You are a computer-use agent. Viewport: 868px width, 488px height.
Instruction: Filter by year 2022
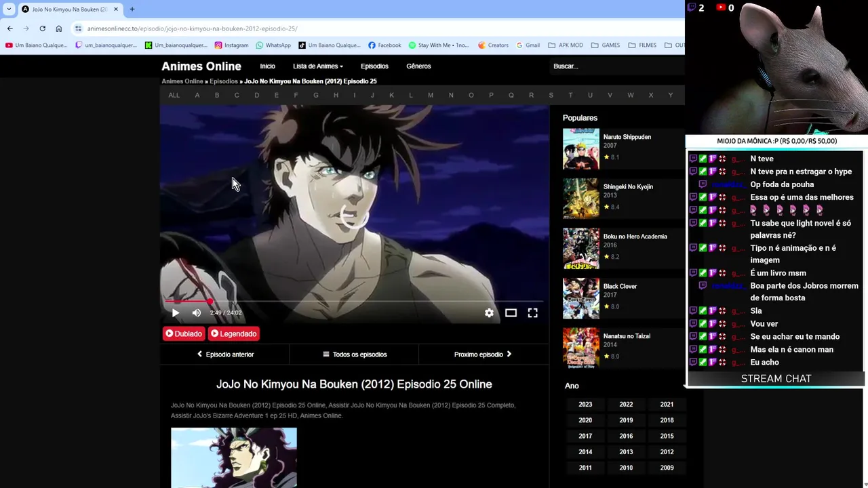(626, 405)
